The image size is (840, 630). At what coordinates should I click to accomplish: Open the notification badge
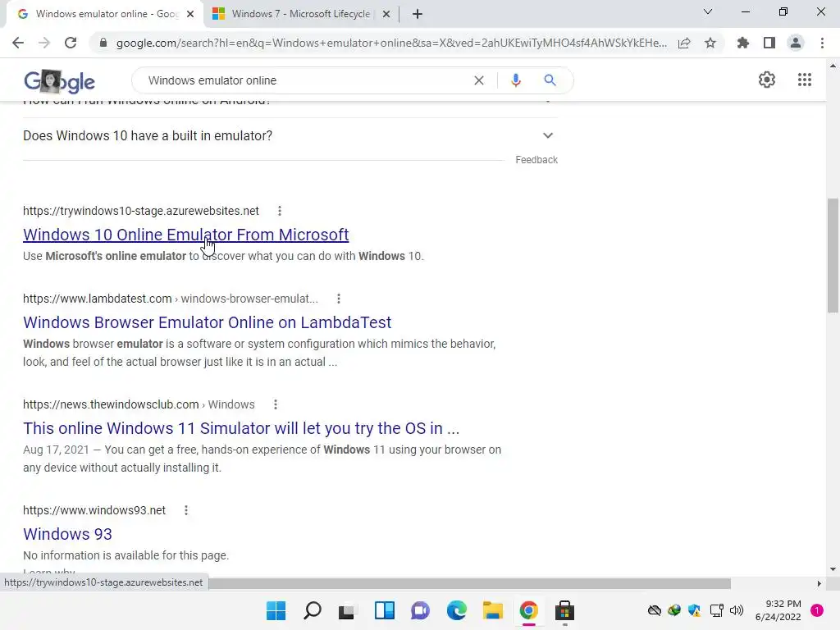(x=817, y=610)
